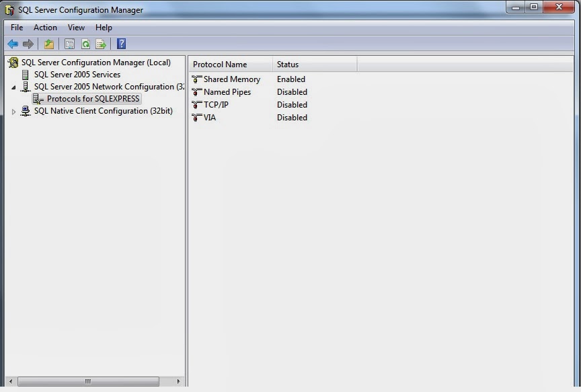581x392 pixels.
Task: Collapse SQL Server 2005 Network Configuration node
Action: (13, 87)
